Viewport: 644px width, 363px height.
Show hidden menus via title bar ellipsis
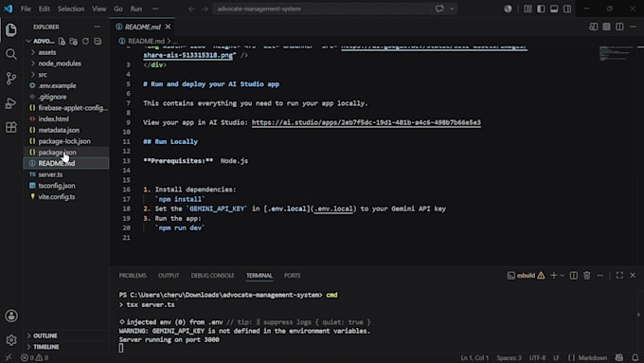155,9
